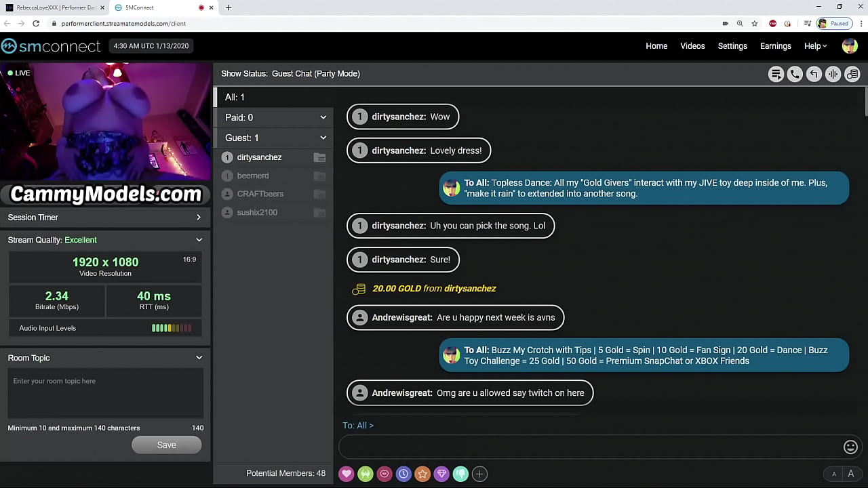Click the playlist queue icon in status bar
Viewport: 868px width, 488px height.
click(x=776, y=74)
